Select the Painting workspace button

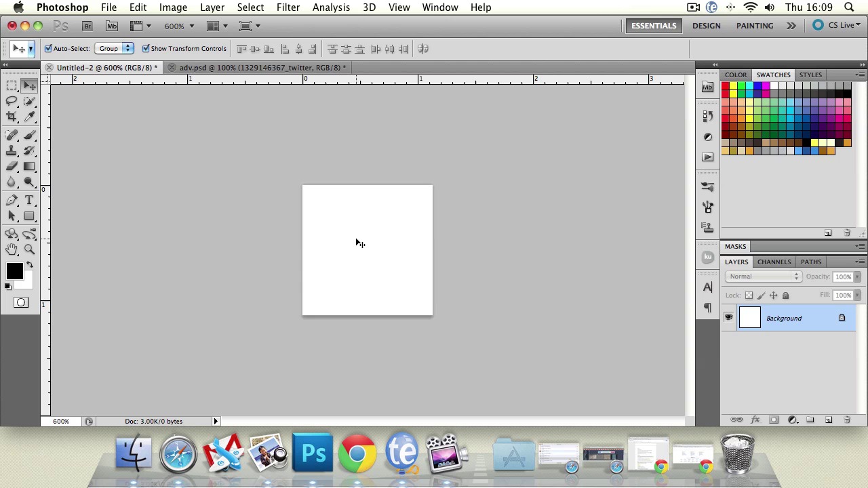754,26
